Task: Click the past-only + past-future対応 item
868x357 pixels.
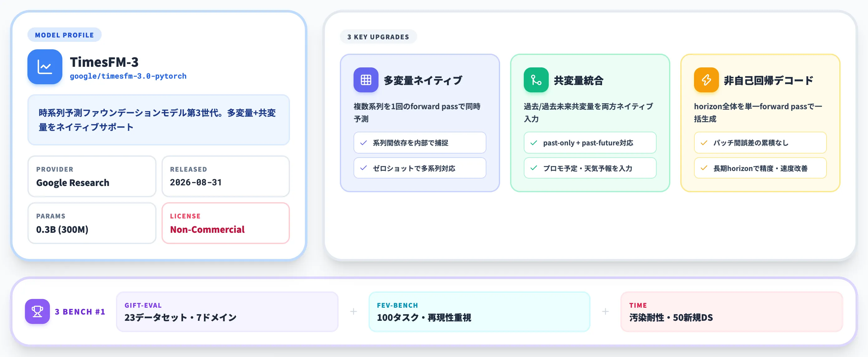Action: click(590, 143)
